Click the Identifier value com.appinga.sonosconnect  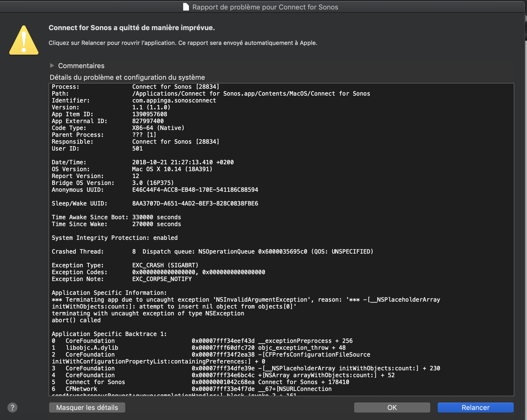[174, 100]
